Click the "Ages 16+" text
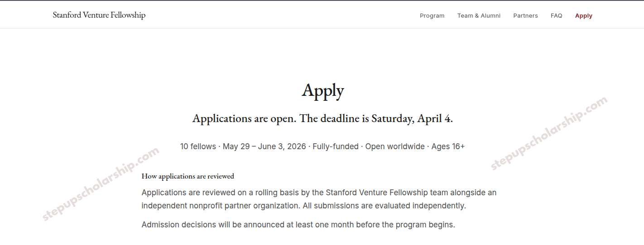This screenshot has height=245, width=644. 448,146
